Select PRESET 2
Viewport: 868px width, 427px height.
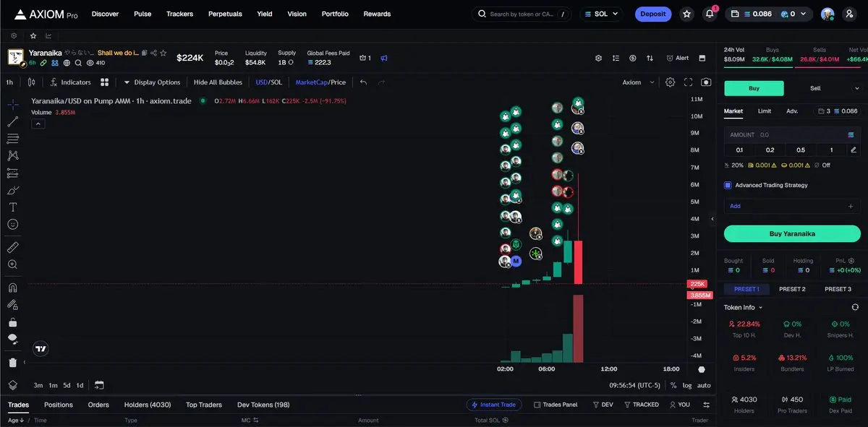[x=792, y=289]
